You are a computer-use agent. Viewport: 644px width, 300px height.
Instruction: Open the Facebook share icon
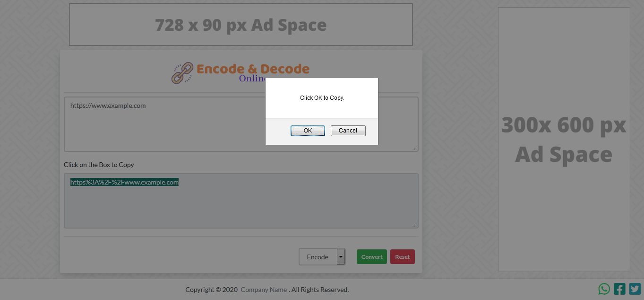click(x=619, y=289)
